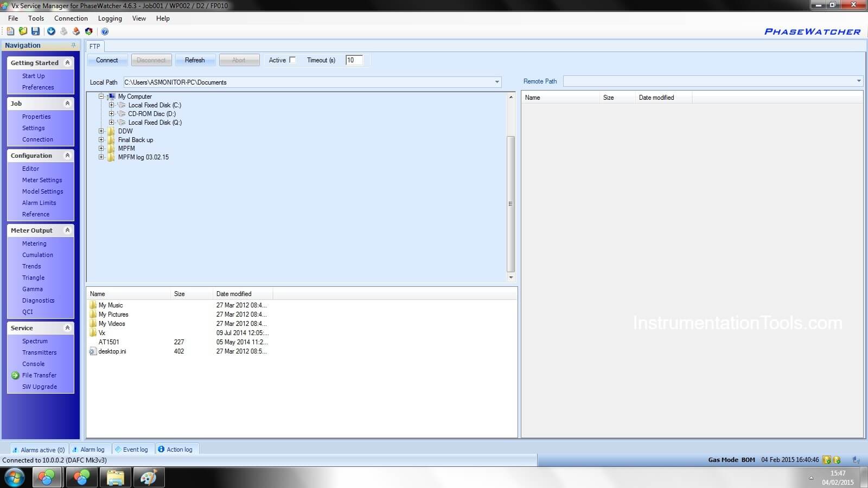Select the FTP tab
Viewport: 868px width, 488px height.
pyautogui.click(x=95, y=47)
